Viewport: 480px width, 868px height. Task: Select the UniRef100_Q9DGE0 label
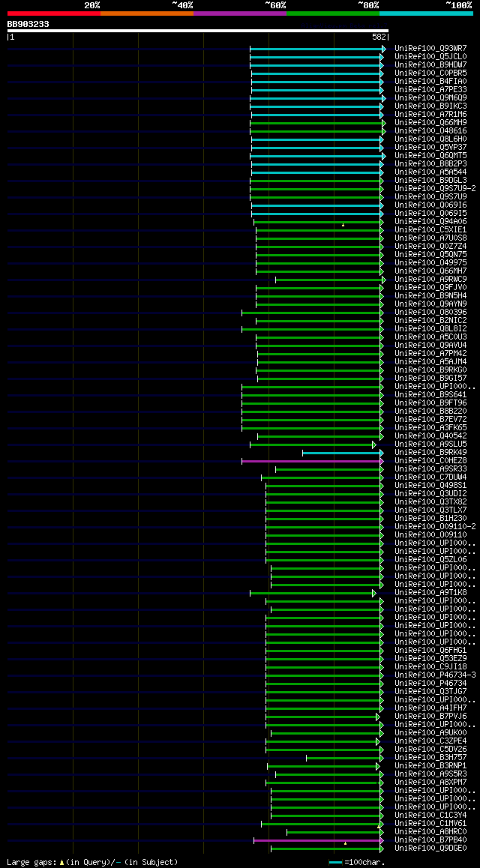click(x=430, y=849)
